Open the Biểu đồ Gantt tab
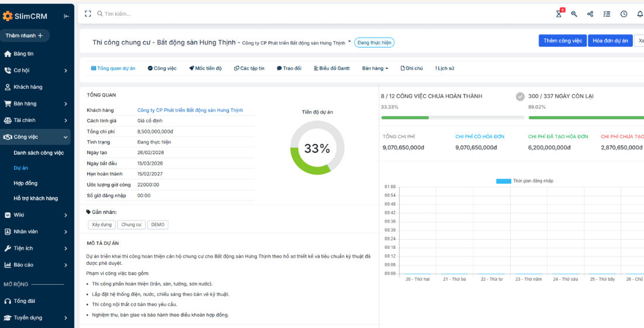 331,69
